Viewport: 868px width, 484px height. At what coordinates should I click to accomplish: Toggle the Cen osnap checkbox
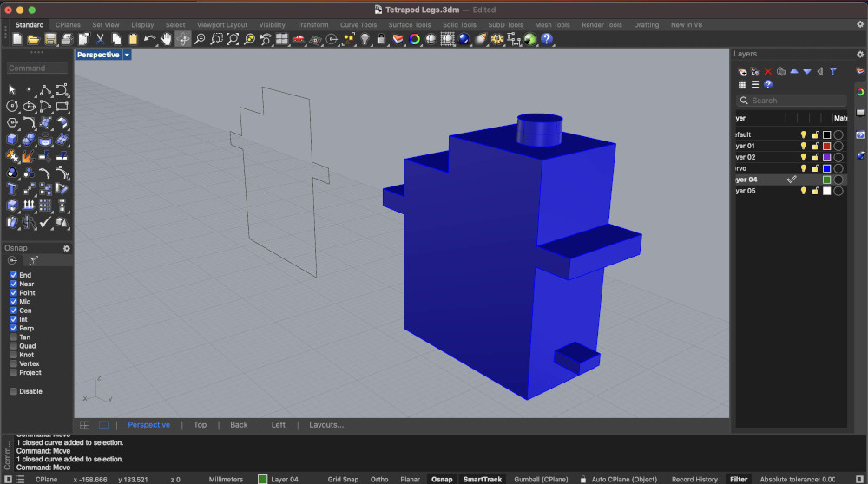coord(13,311)
